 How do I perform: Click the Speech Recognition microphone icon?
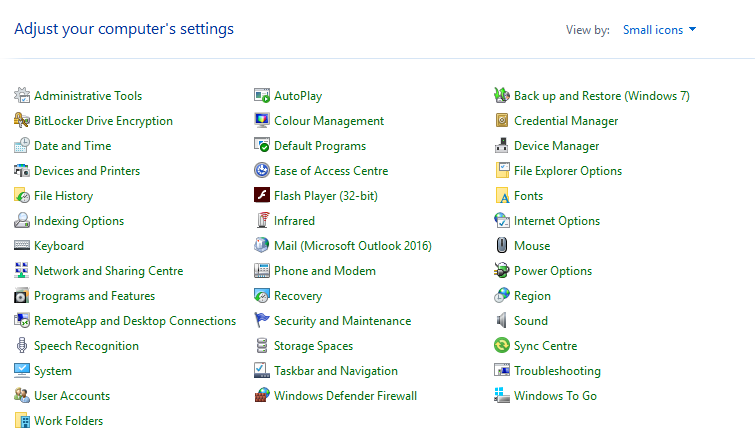[x=22, y=346]
